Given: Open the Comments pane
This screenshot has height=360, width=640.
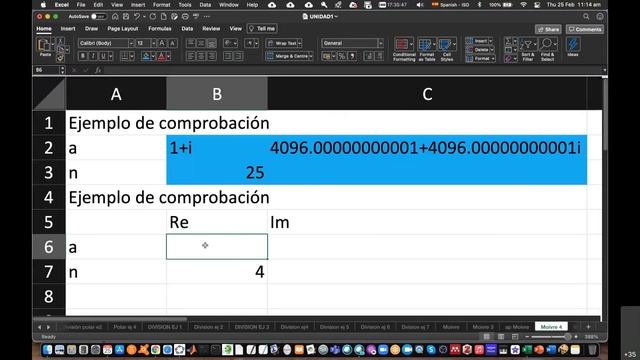Looking at the screenshot, I should pos(585,29).
